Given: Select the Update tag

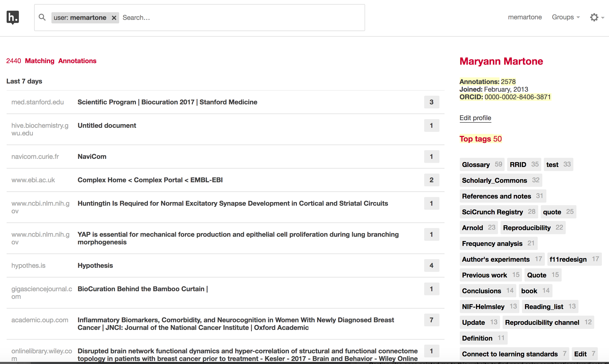Looking at the screenshot, I should (x=480, y=322).
